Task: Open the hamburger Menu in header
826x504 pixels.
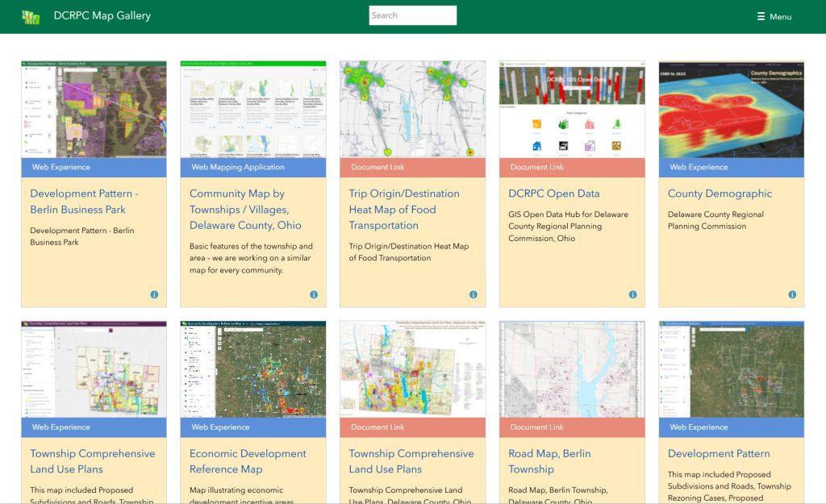Action: click(774, 17)
